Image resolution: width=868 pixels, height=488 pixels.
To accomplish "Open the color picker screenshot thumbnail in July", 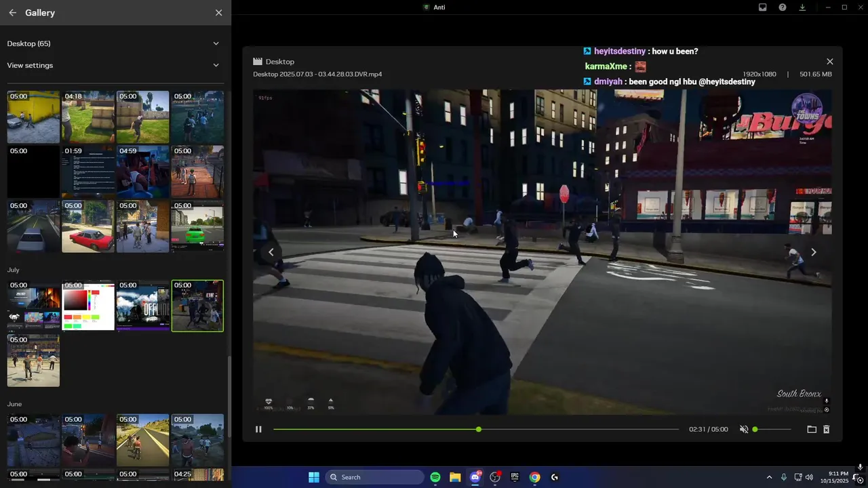I will point(88,306).
